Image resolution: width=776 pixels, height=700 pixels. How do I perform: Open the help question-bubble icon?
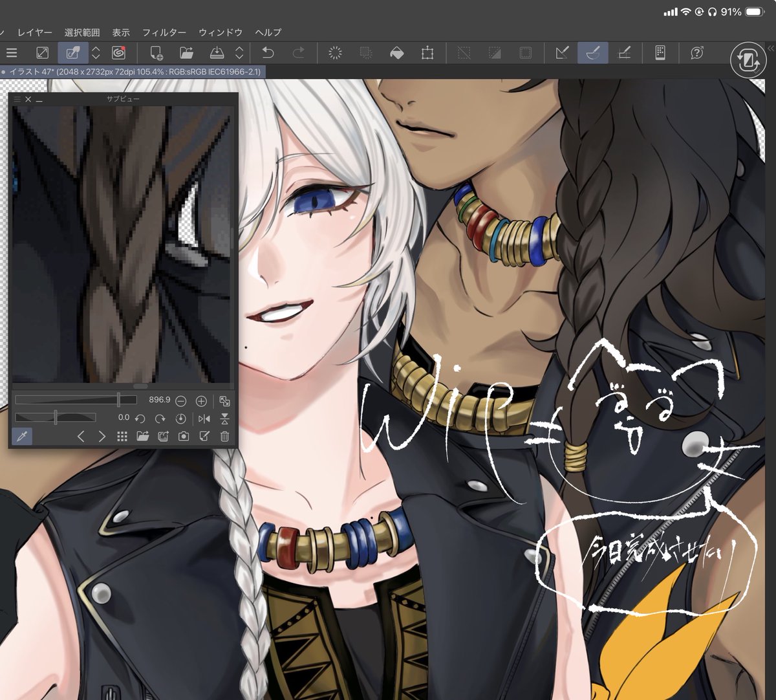pos(696,53)
